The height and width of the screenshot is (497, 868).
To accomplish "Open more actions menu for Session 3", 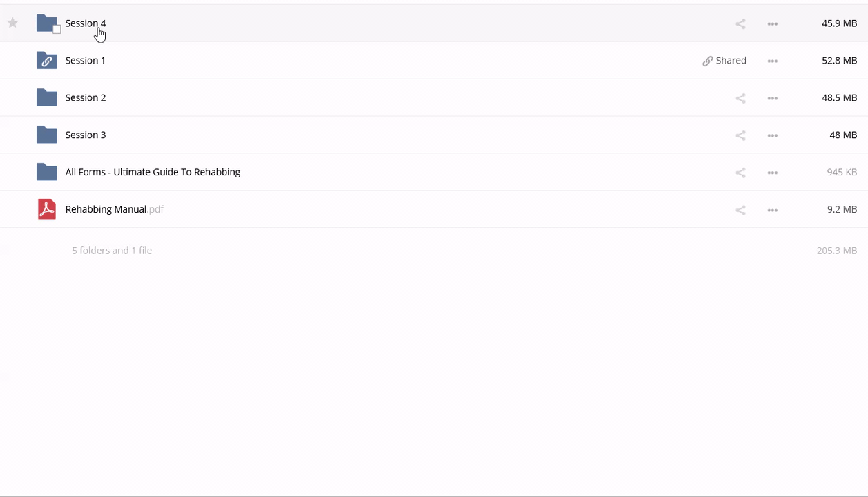I will pyautogui.click(x=773, y=136).
